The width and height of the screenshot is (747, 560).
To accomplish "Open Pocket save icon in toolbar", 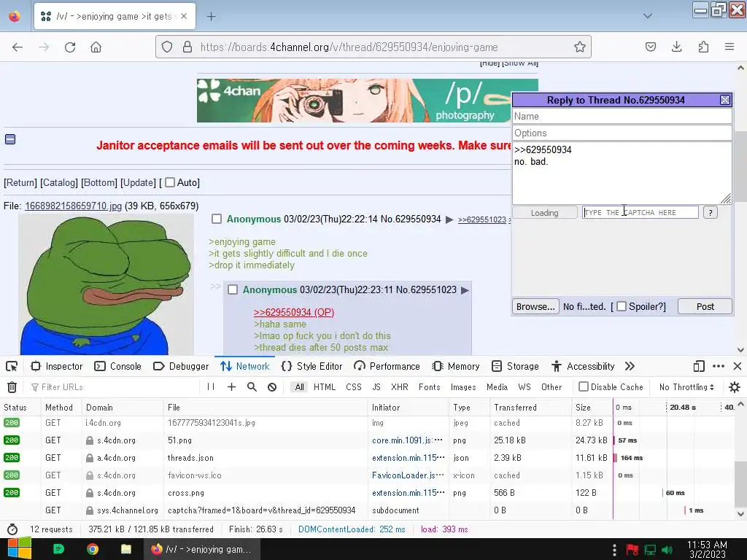I will tap(650, 47).
